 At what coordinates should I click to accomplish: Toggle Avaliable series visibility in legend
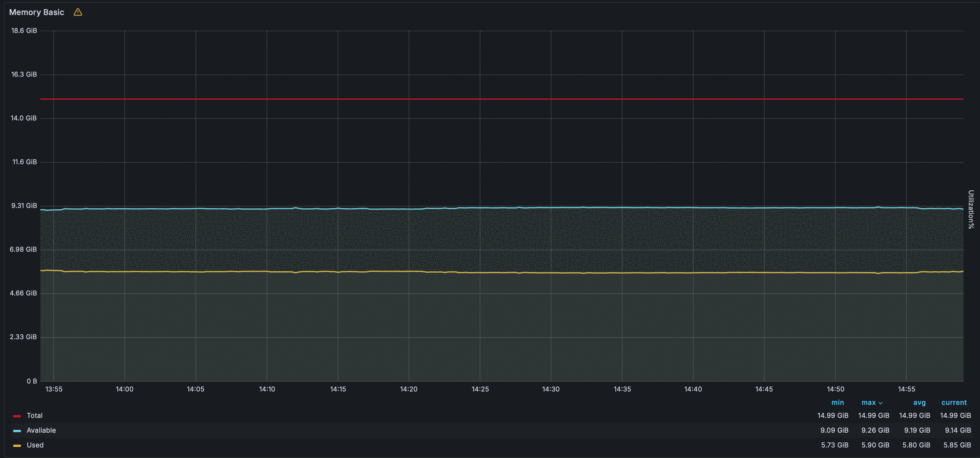point(41,430)
